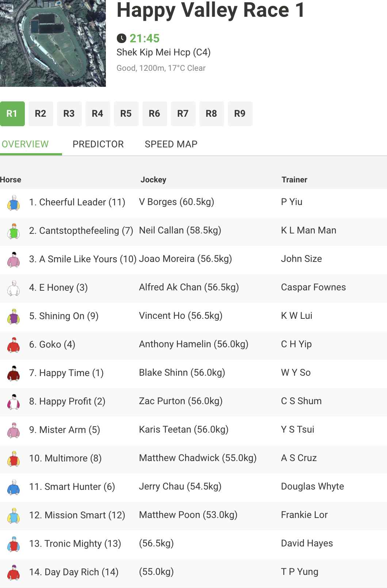Select the OVERVIEW tab
This screenshot has height=588, width=387.
pos(25,144)
